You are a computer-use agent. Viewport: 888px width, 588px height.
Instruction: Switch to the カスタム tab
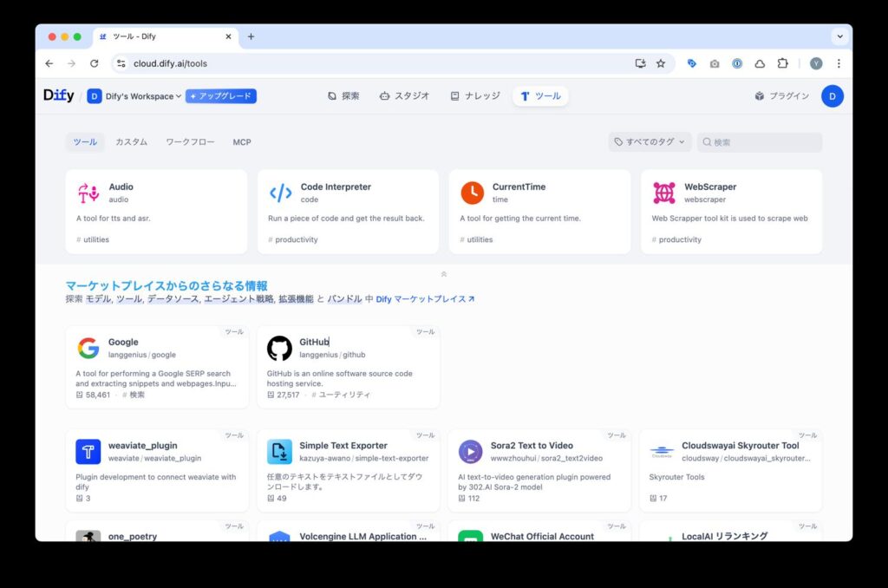tap(131, 141)
